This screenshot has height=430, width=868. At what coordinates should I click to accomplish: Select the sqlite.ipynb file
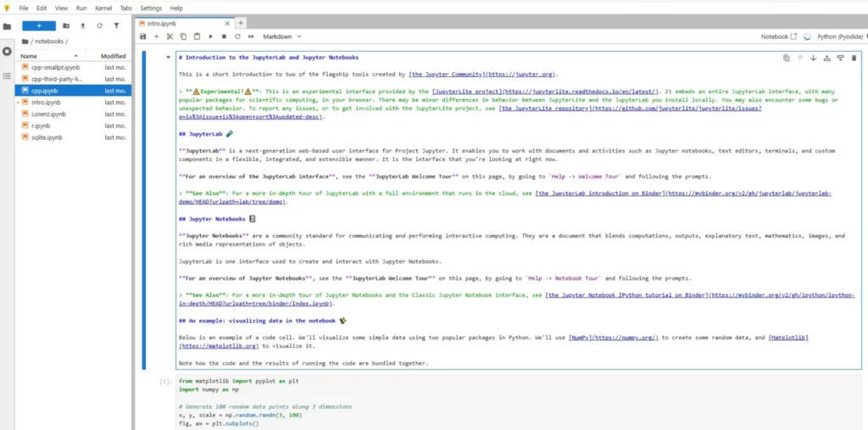coord(73,137)
